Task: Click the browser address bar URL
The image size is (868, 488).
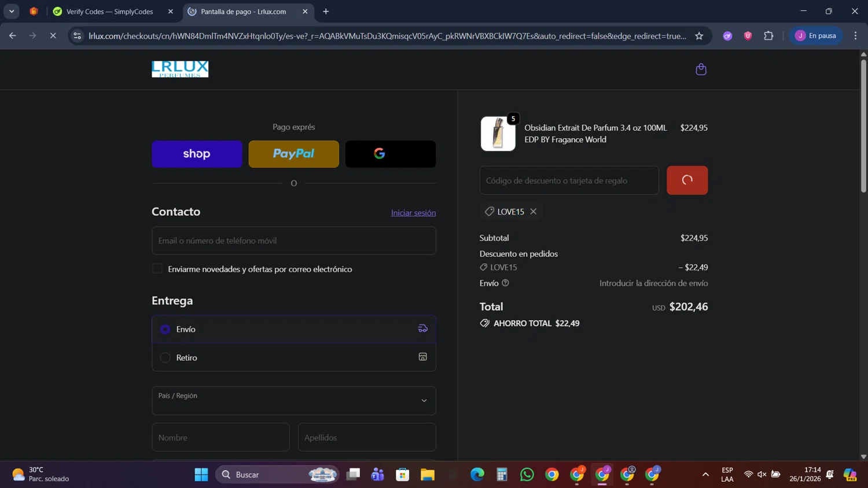Action: 388,36
